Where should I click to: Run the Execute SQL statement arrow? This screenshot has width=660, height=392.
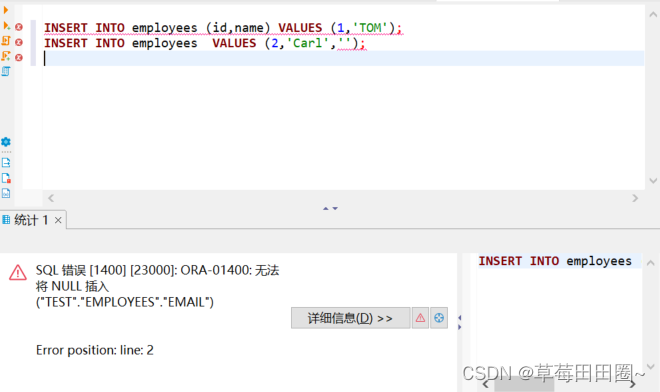pos(6,10)
